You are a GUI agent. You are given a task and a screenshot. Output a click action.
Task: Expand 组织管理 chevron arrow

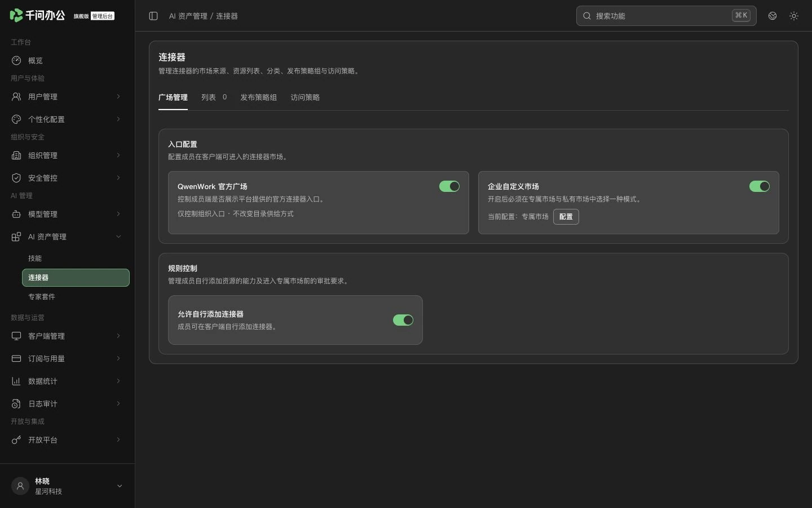118,155
